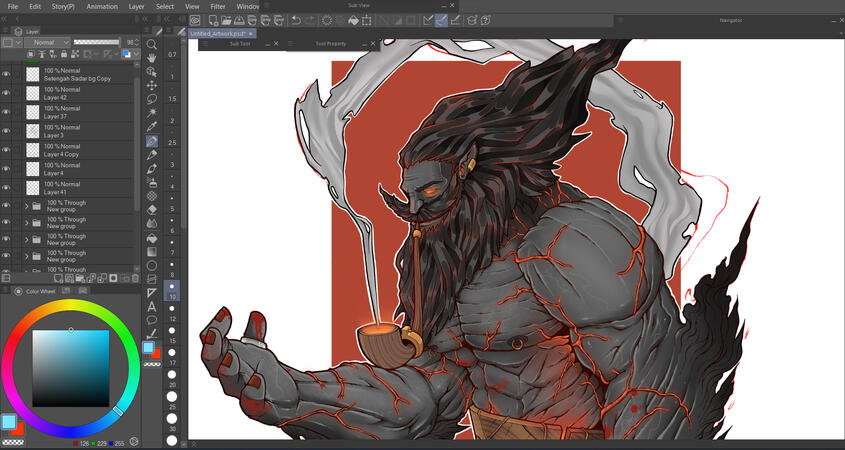Select brush size 10 preset
845x450 pixels.
coord(172,291)
